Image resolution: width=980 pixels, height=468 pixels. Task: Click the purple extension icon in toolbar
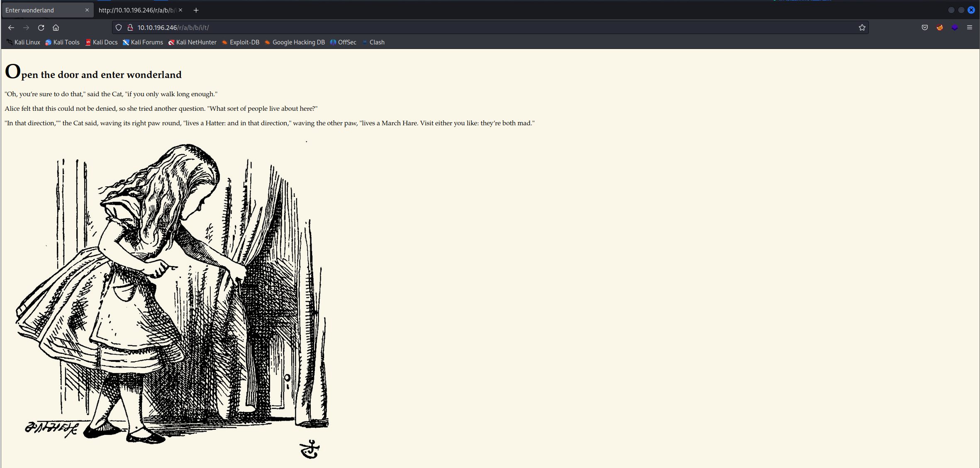[955, 27]
